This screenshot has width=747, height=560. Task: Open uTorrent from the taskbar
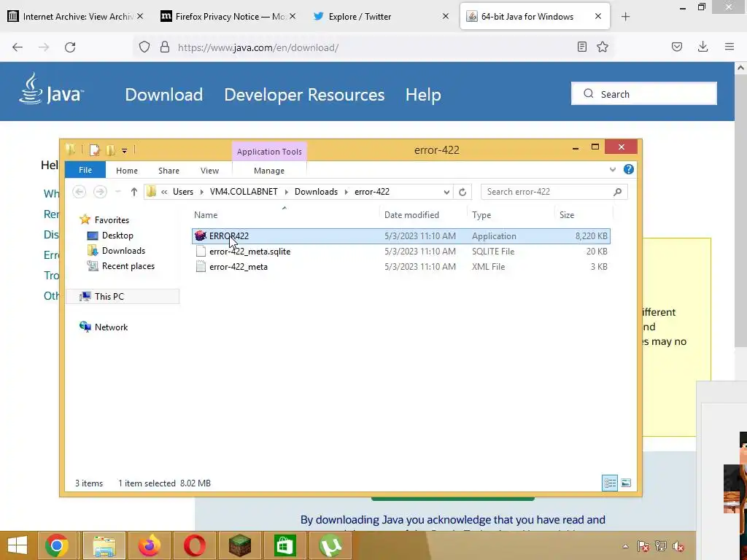tap(330, 545)
